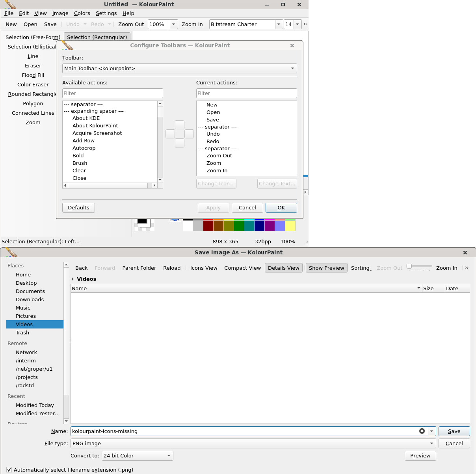Open the Edit menu

pyautogui.click(x=24, y=13)
